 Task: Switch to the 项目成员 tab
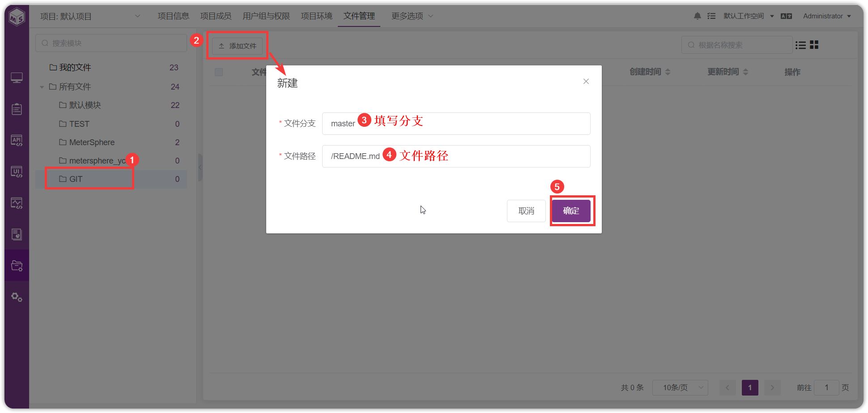(216, 16)
